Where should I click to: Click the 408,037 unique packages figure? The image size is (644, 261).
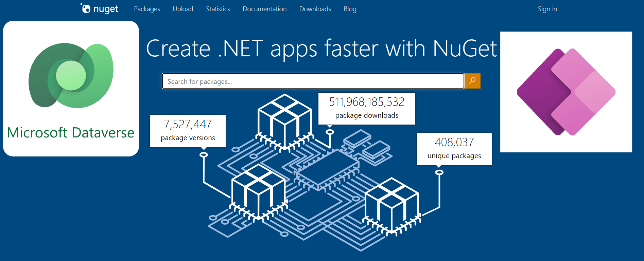(x=454, y=149)
